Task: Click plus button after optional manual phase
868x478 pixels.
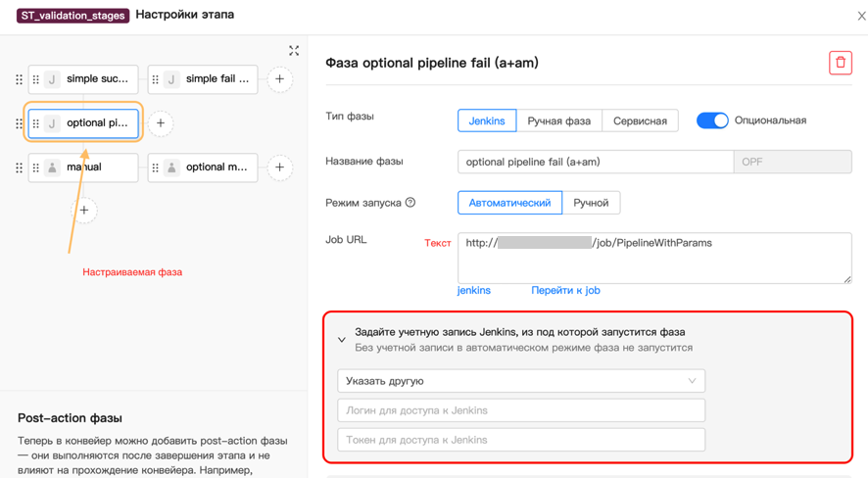Action: coord(280,167)
